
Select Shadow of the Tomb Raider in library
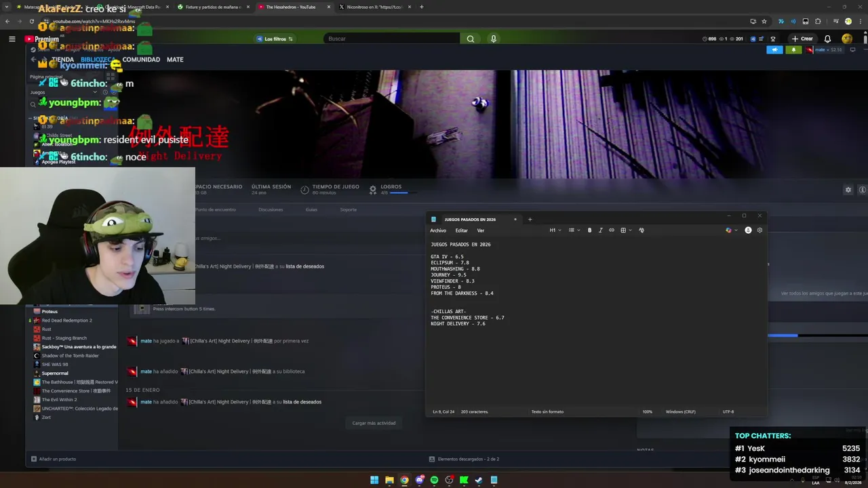pos(70,355)
